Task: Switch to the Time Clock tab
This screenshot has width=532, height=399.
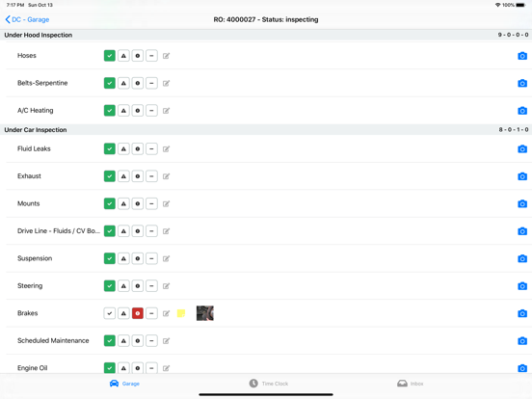Action: [x=268, y=384]
